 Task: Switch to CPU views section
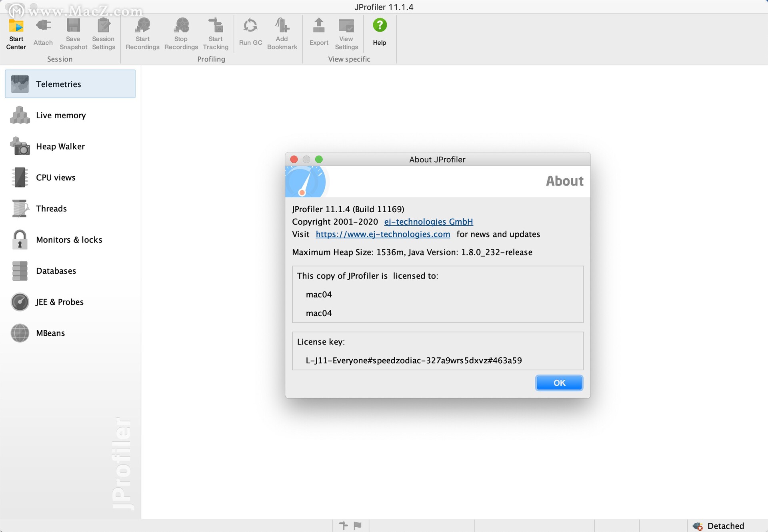coord(70,177)
